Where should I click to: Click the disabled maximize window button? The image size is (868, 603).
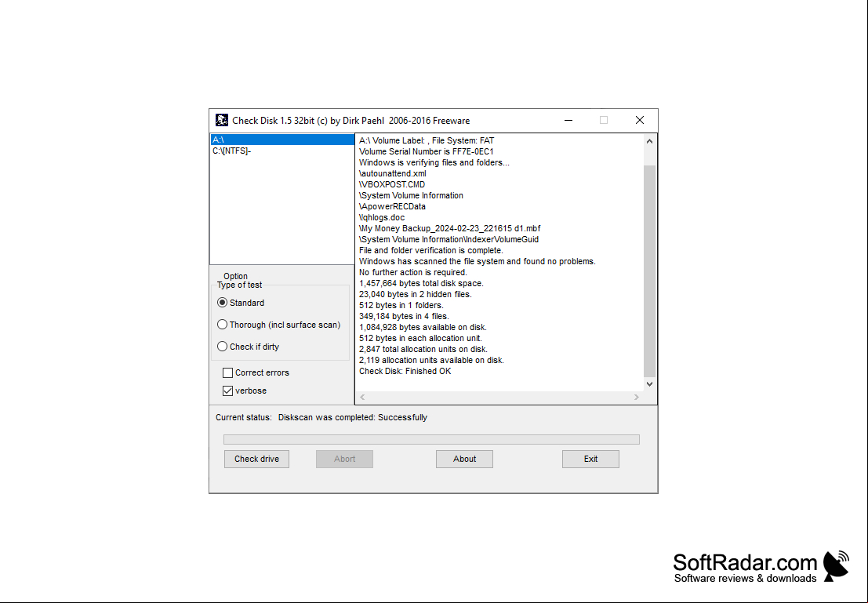coord(604,120)
